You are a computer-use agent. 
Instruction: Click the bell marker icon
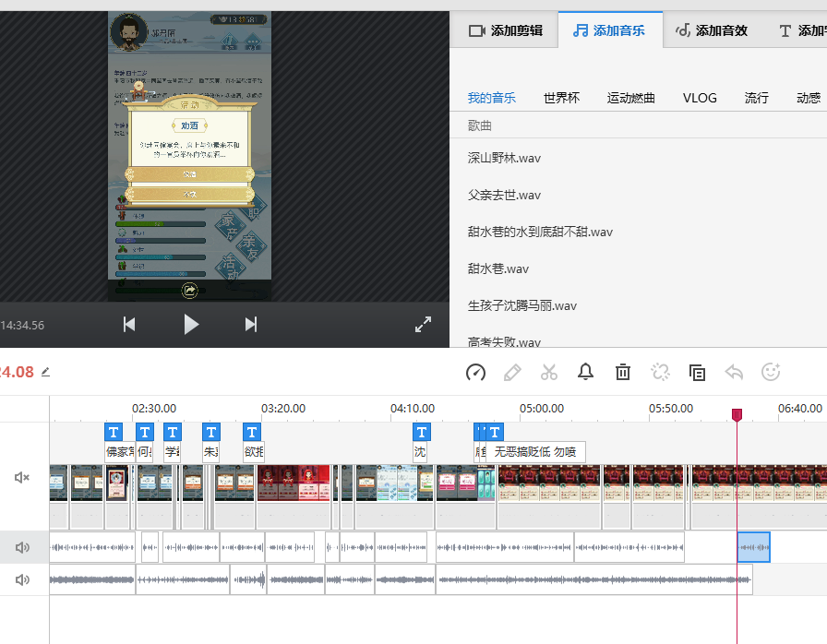(585, 372)
